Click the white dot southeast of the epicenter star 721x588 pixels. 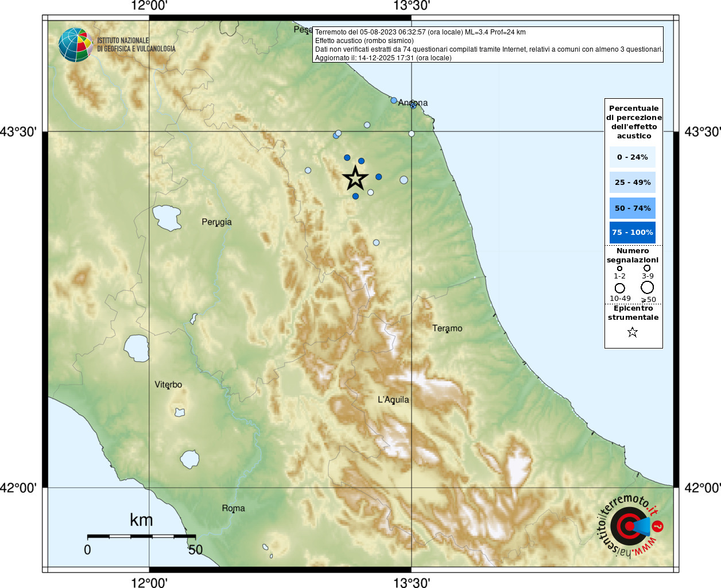(370, 192)
